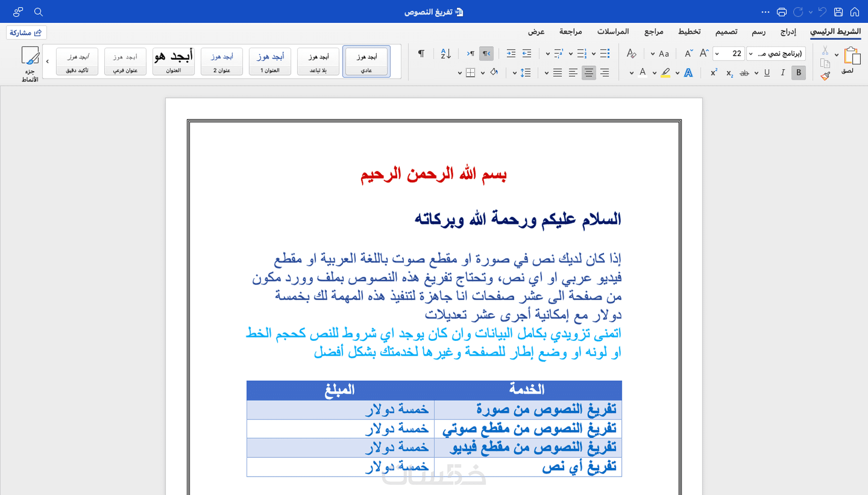Align text to the right
Screen dimensions: 868x495
pos(605,73)
